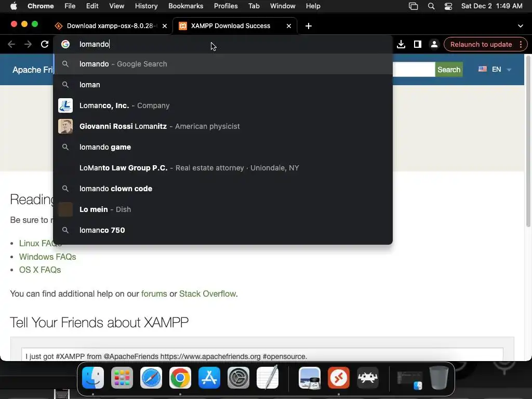Open the three-dot Chrome menu
The image size is (532, 399).
521,45
